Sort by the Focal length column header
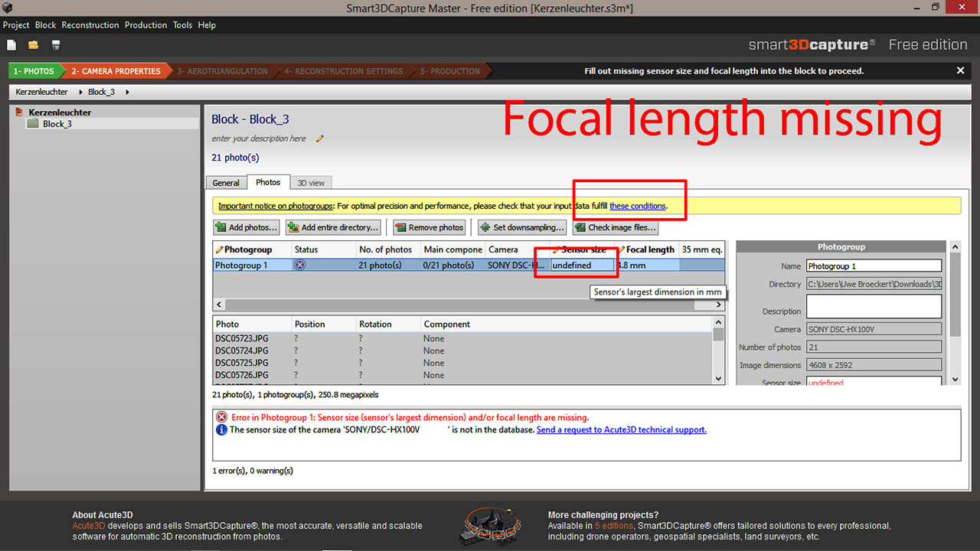This screenshot has width=980, height=551. click(647, 249)
